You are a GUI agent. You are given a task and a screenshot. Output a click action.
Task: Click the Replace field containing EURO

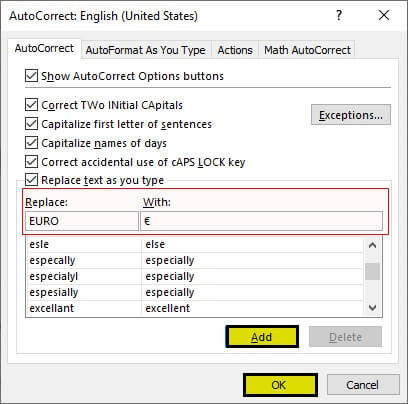tap(82, 221)
